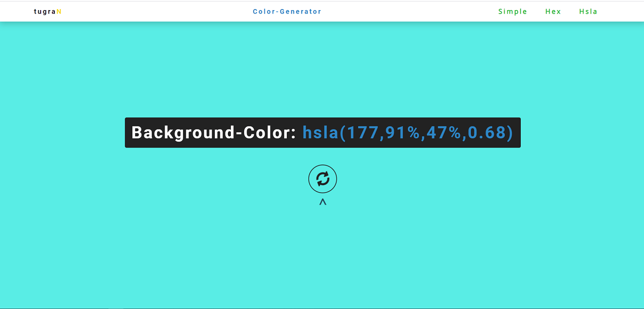Click the Color-Generator title

click(x=287, y=12)
